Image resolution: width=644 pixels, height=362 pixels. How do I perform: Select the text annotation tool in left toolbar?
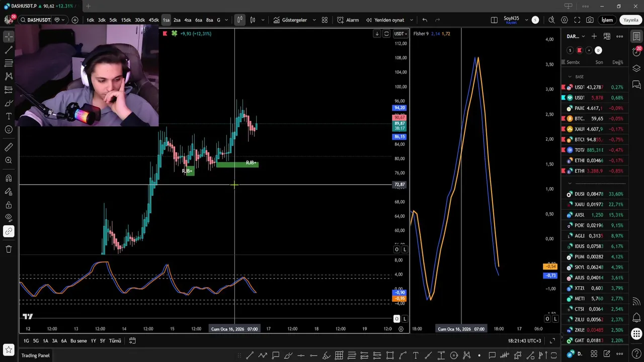[x=9, y=116]
